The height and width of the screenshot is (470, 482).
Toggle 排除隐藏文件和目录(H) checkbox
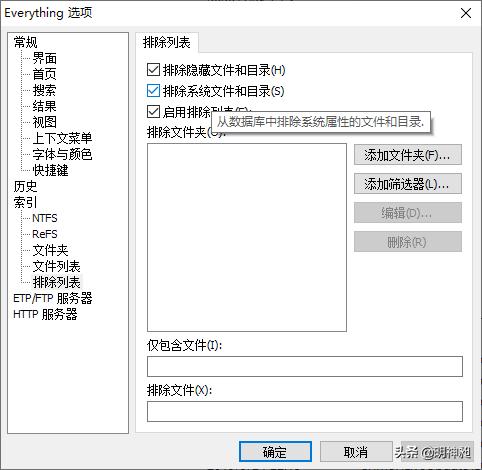(x=153, y=70)
